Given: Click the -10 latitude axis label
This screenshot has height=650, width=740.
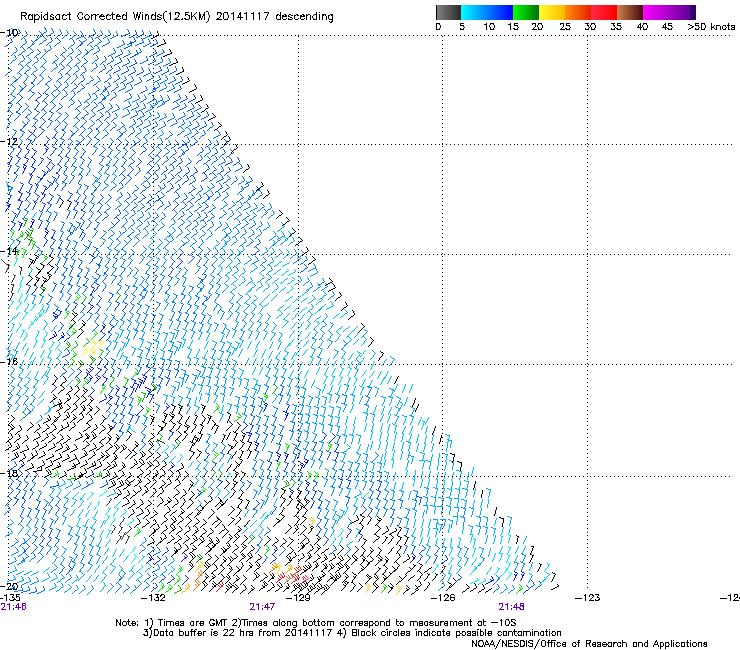Looking at the screenshot, I should click(x=9, y=33).
